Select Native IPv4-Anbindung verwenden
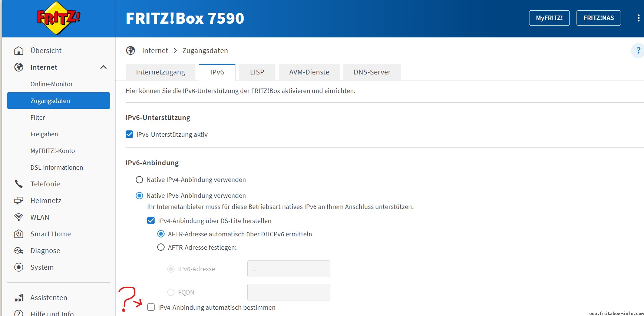Screen dimensions: 644x316 pos(139,180)
